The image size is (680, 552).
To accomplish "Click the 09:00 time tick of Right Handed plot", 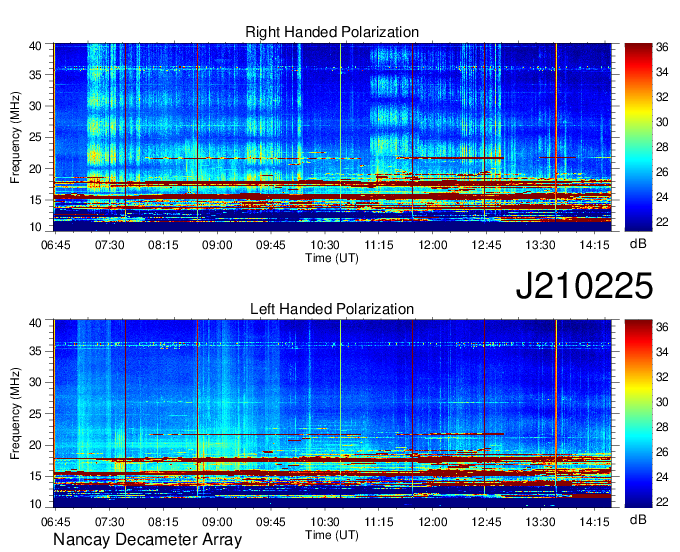I will [x=217, y=245].
